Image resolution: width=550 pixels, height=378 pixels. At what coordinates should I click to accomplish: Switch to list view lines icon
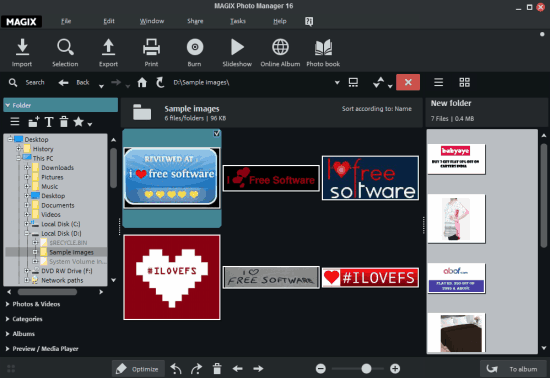[x=438, y=82]
